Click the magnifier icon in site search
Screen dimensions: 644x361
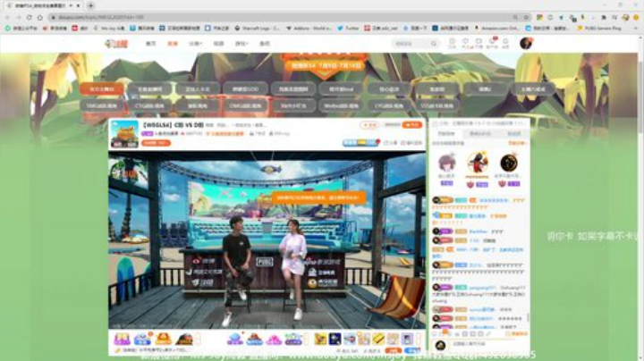[434, 44]
